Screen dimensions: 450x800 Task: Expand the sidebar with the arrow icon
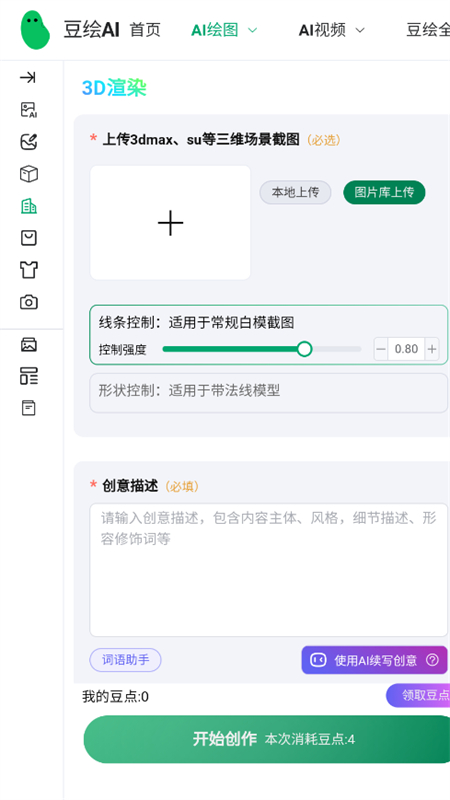(x=28, y=78)
